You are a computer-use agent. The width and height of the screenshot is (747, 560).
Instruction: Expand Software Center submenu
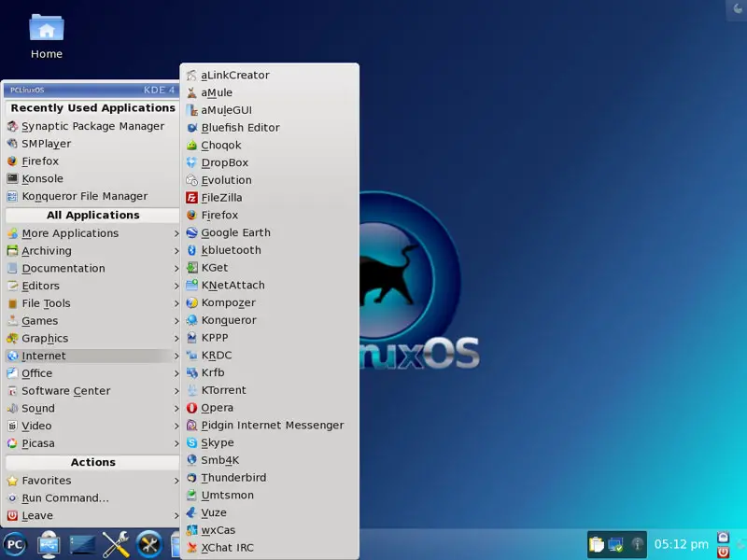click(x=92, y=391)
